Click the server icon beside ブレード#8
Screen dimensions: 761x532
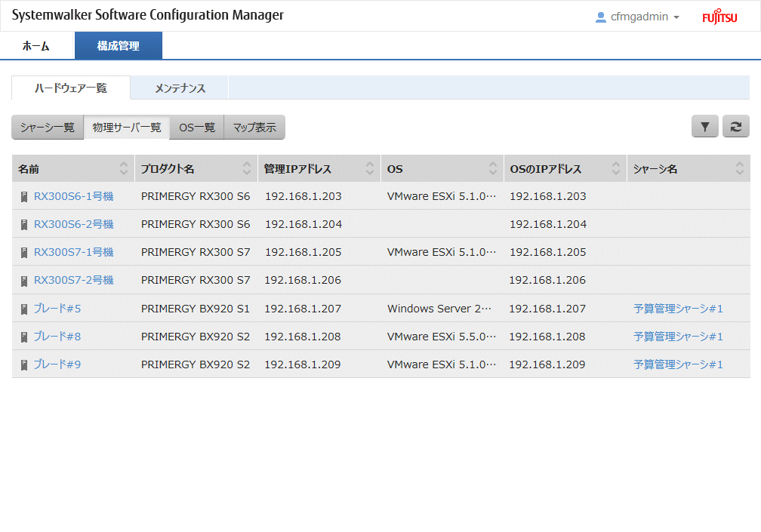click(x=24, y=337)
